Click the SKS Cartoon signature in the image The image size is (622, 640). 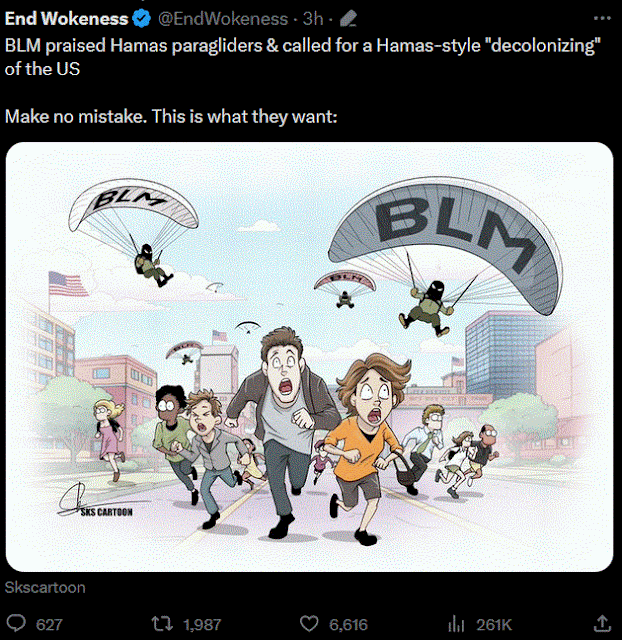tap(95, 500)
